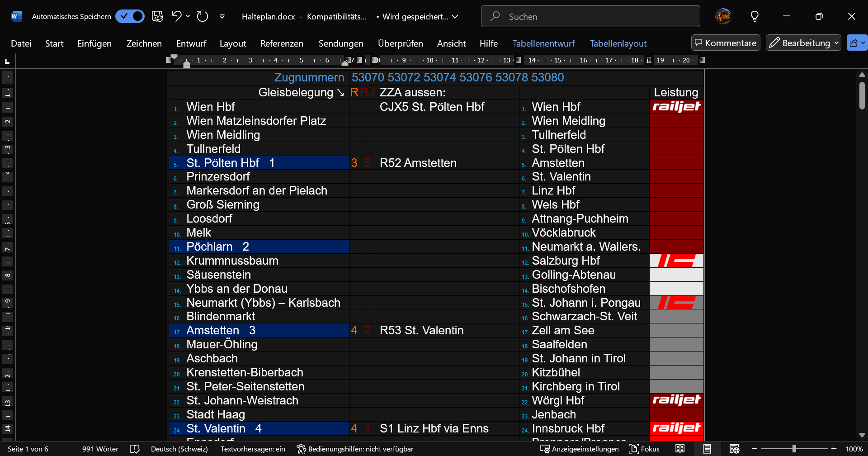
Task: Switch to the Start tab
Action: pos(54,43)
